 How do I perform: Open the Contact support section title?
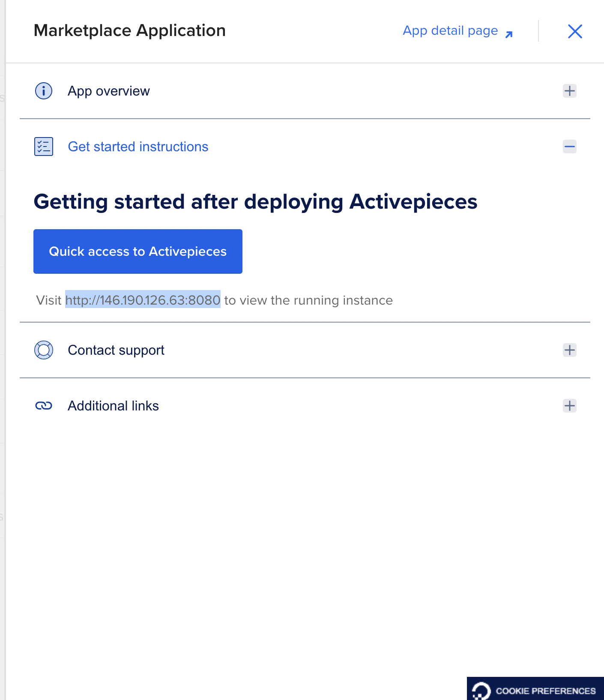116,350
